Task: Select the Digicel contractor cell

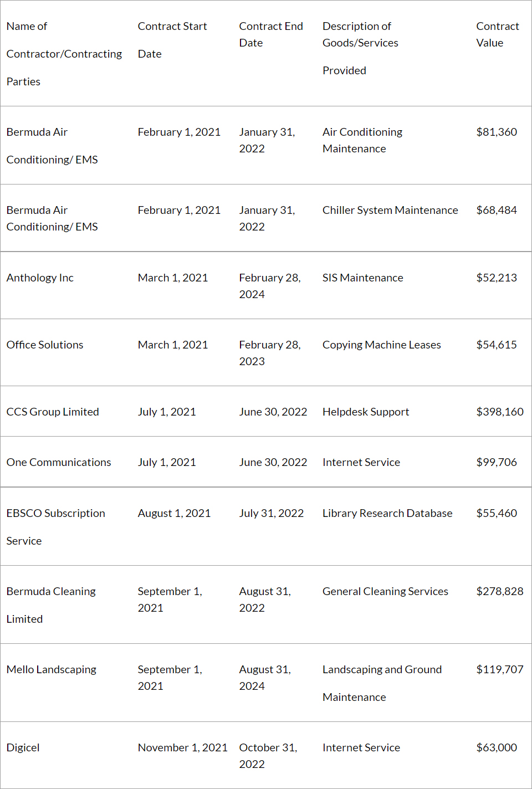Action: click(x=23, y=747)
